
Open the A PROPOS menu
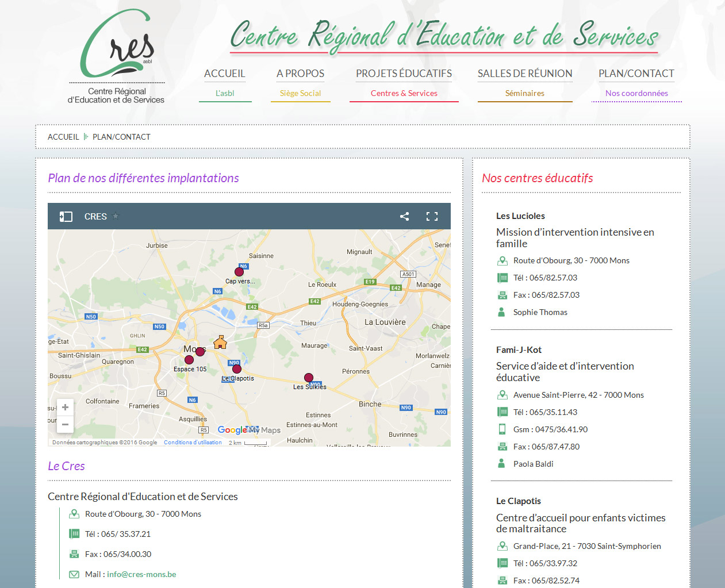click(x=300, y=74)
